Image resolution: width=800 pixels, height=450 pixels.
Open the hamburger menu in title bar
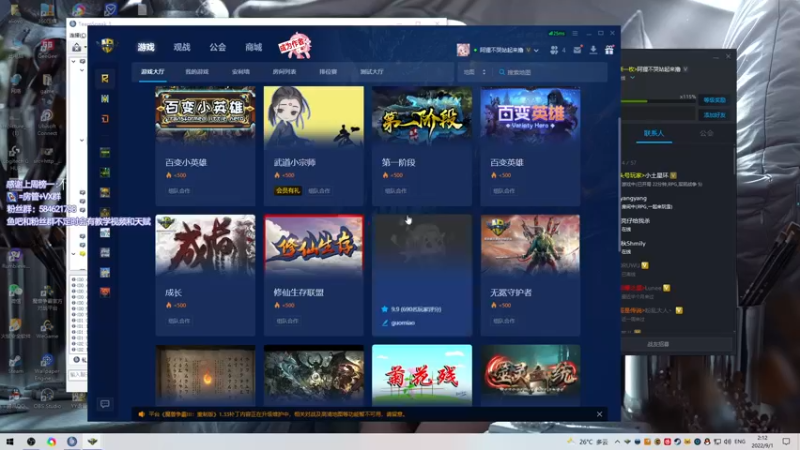[575, 33]
